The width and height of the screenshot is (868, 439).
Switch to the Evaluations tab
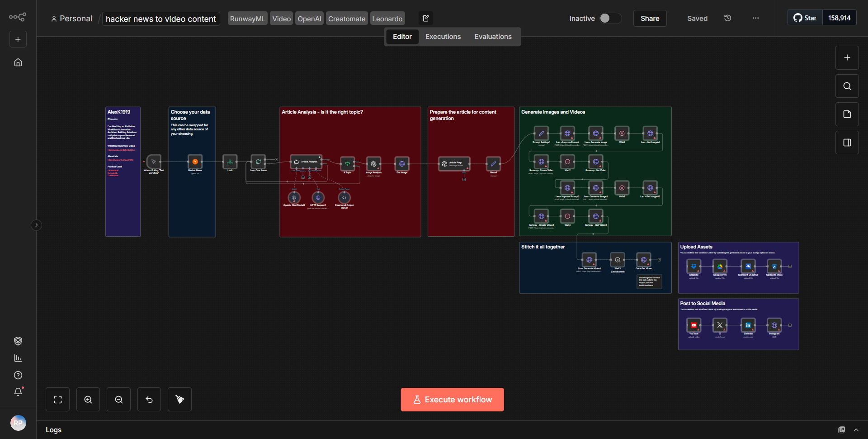point(493,37)
